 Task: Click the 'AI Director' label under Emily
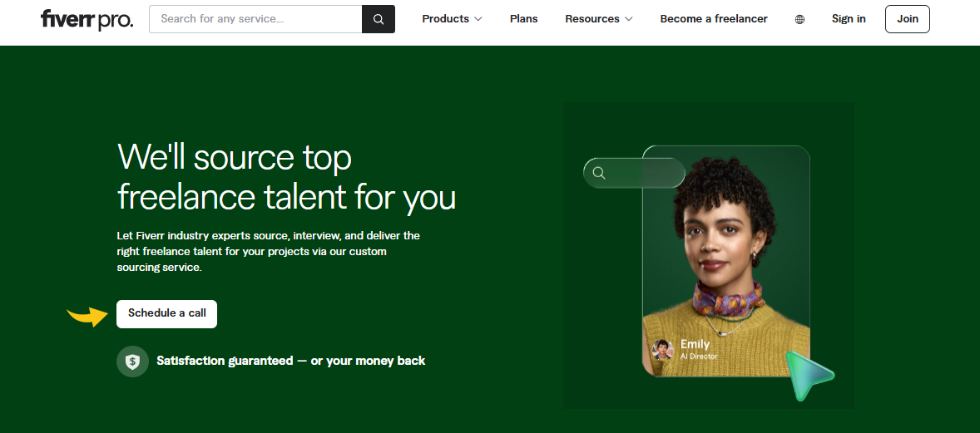point(699,357)
